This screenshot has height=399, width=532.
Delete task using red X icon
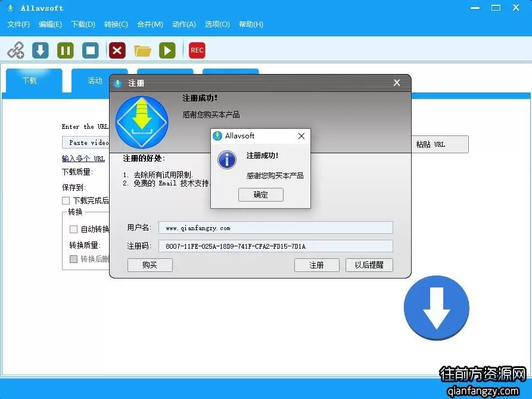click(117, 50)
